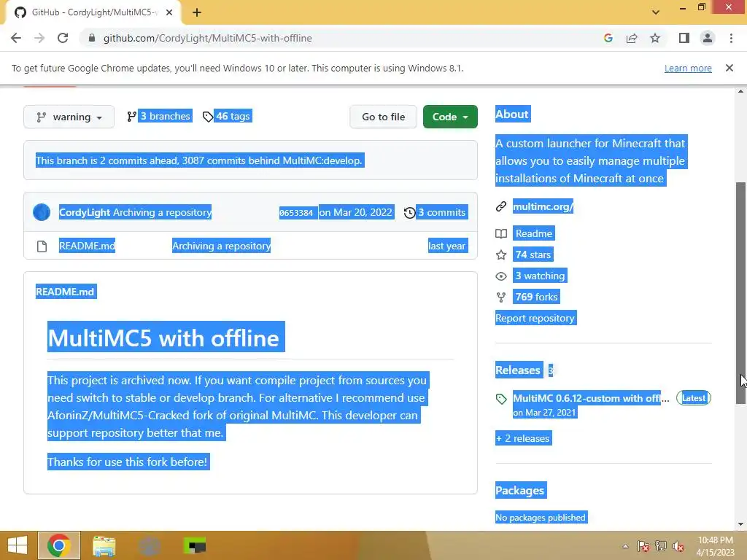Open File Explorer from the taskbar

(104, 545)
